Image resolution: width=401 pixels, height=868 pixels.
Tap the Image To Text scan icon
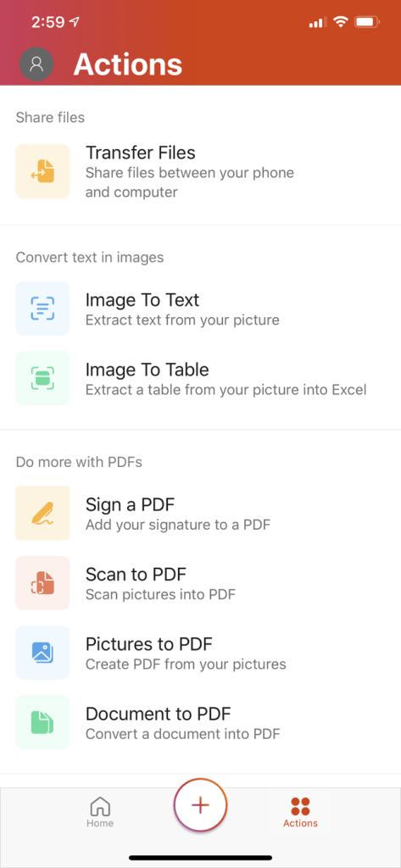coord(42,309)
